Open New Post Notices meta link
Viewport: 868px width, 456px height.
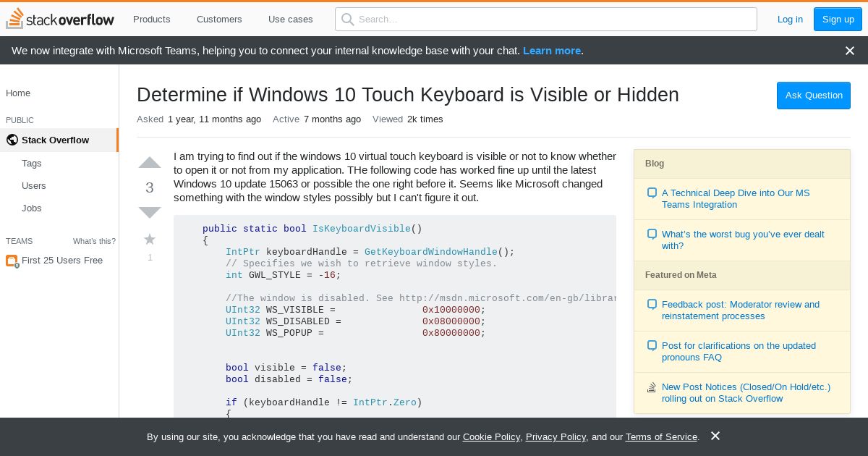tap(746, 393)
